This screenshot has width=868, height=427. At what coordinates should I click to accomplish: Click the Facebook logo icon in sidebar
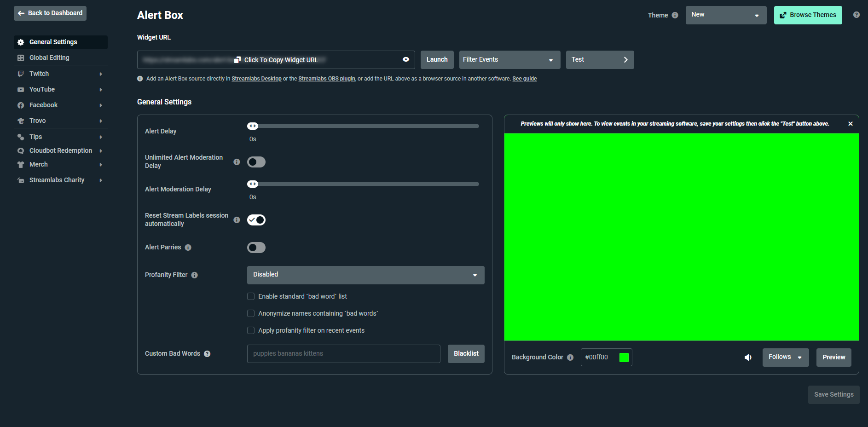click(21, 105)
